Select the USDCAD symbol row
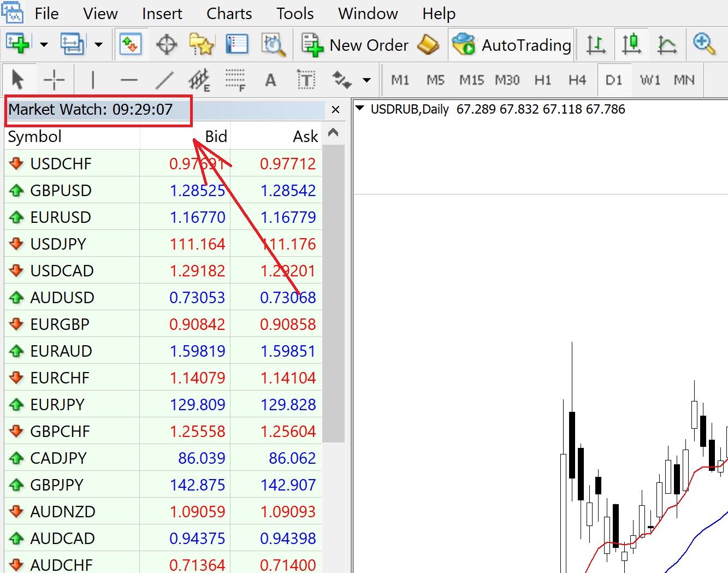 click(x=163, y=270)
